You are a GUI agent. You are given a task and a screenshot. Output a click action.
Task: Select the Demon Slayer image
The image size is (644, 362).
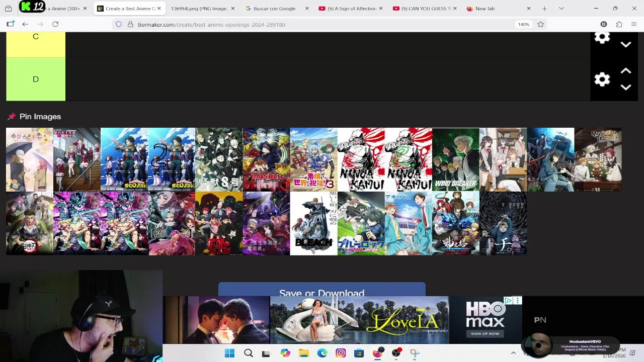[30, 223]
